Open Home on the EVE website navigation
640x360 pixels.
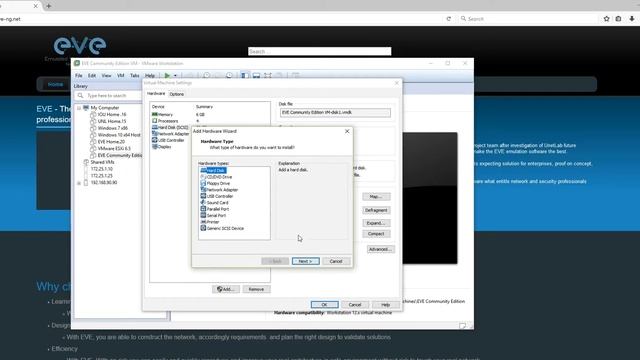(x=56, y=84)
